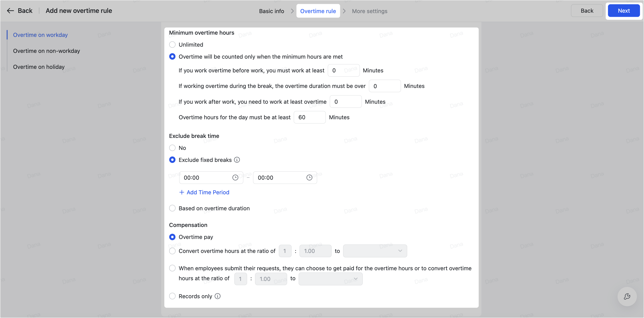Click the plus icon to add a time period
This screenshot has height=318, width=644.
click(181, 192)
